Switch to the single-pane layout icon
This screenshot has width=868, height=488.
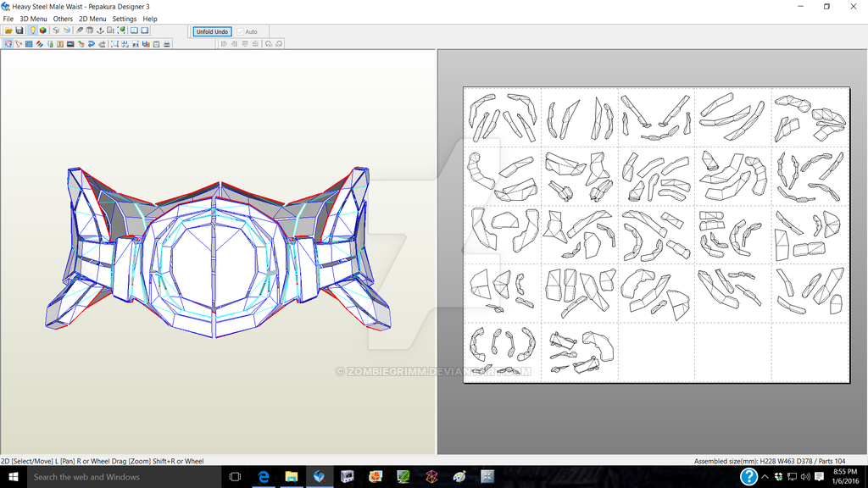(144, 30)
